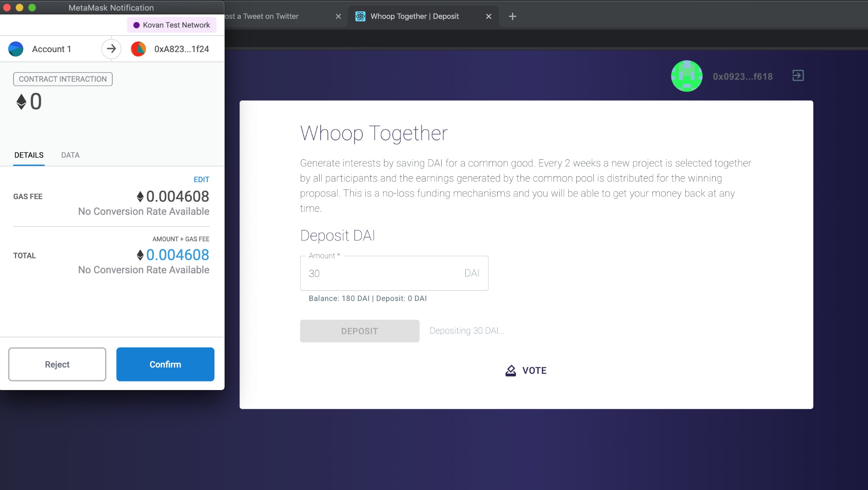Image resolution: width=868 pixels, height=490 pixels.
Task: Switch to the DATA tab
Action: [x=70, y=155]
